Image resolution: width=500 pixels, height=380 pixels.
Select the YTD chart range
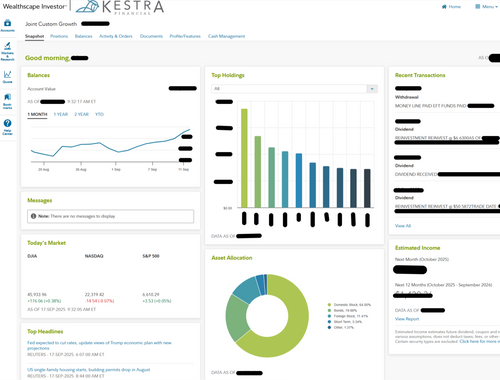point(99,114)
